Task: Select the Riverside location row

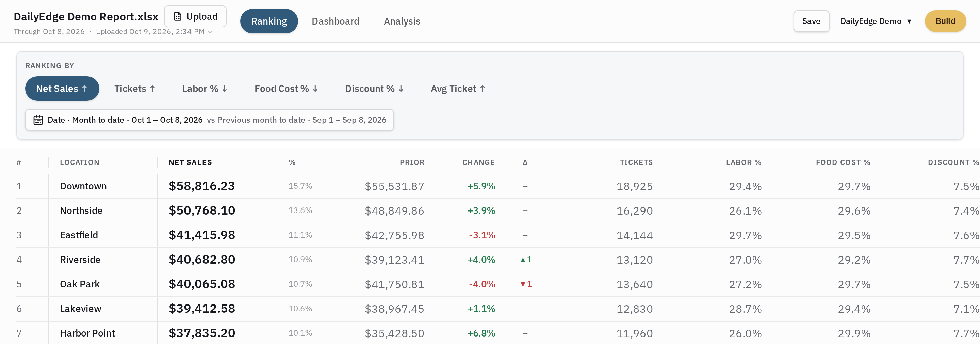Action: point(498,260)
